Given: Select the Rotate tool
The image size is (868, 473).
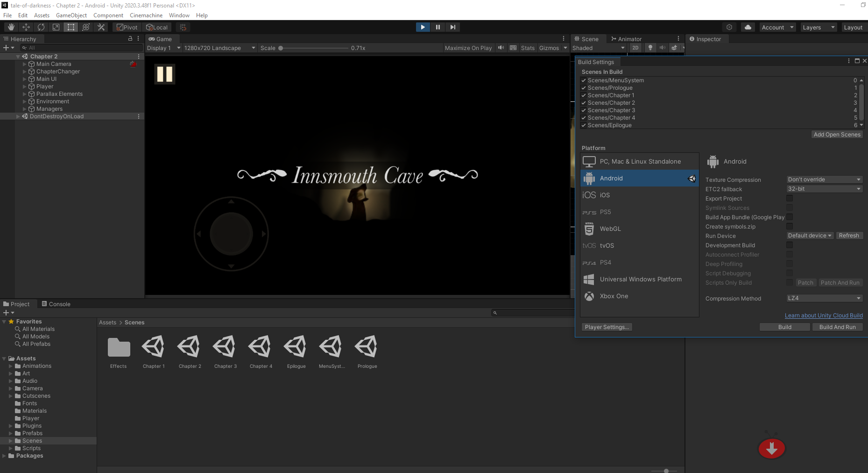Looking at the screenshot, I should (x=41, y=27).
